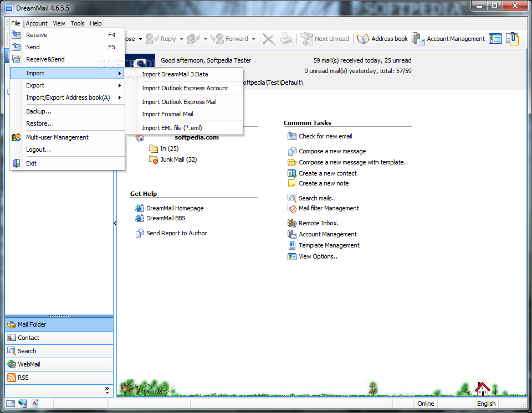Open the Junk Mail (32) folder
This screenshot has width=532, height=413.
pos(178,159)
